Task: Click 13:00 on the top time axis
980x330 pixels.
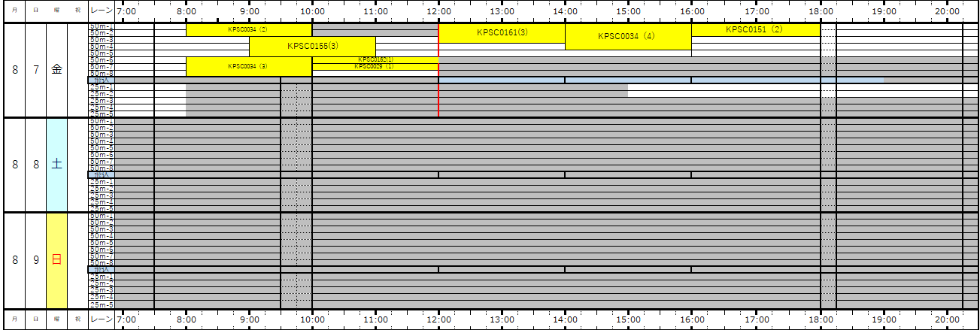Action: tap(502, 11)
